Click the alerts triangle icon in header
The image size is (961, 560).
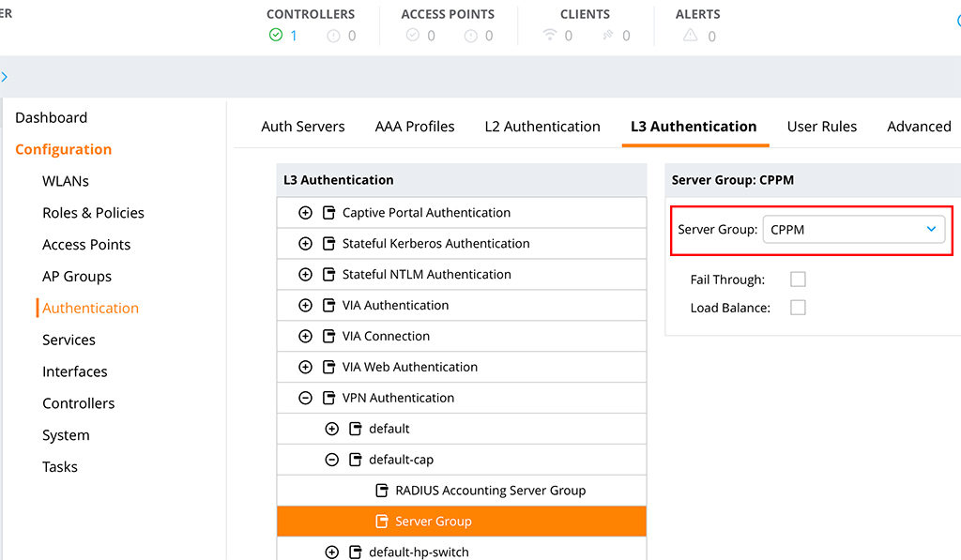pos(690,36)
